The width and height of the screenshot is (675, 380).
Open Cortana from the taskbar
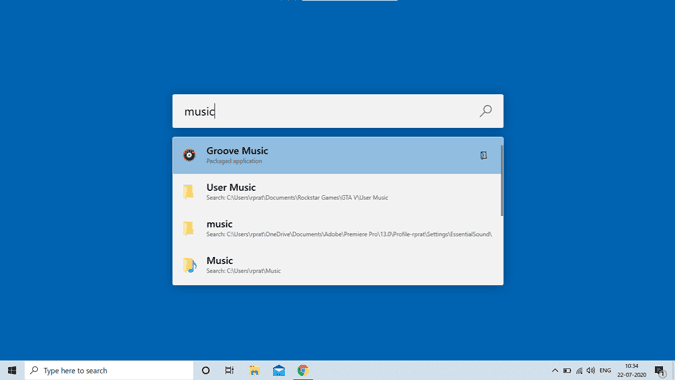[x=206, y=370]
